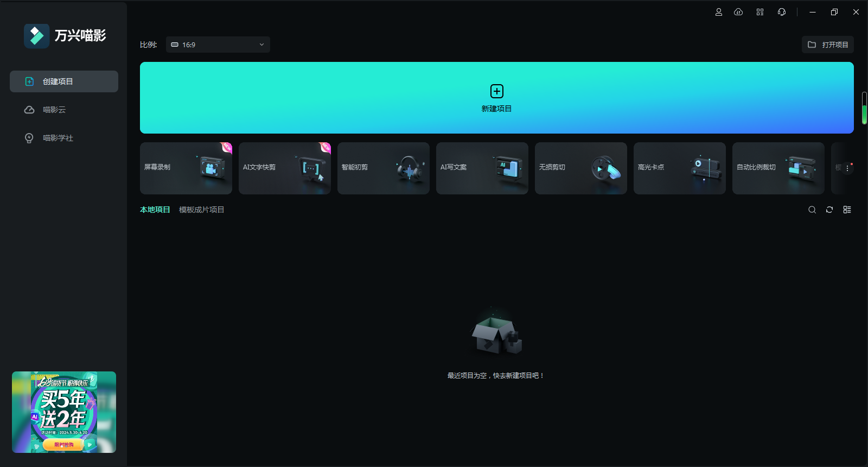Open the apps grid icon in title bar

(x=760, y=12)
